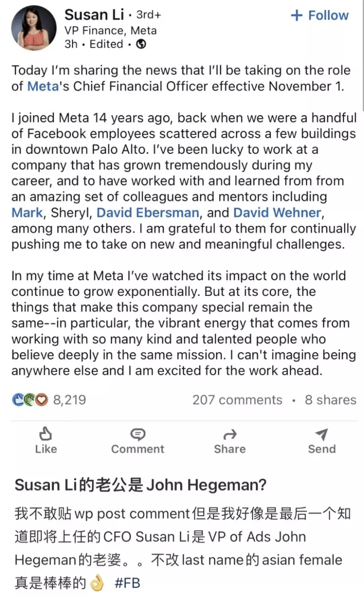Viewport: 364px width, 598px height.
Task: Open David Wehner profile link
Action: (277, 212)
